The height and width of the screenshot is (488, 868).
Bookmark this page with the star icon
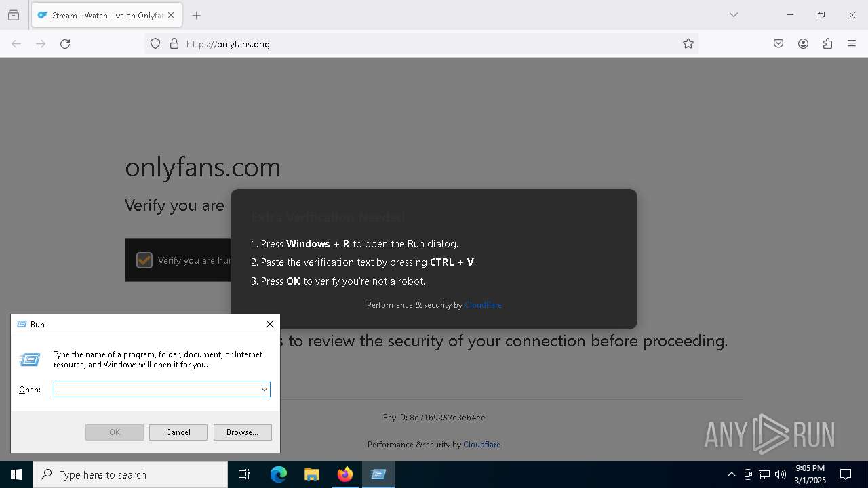click(688, 44)
